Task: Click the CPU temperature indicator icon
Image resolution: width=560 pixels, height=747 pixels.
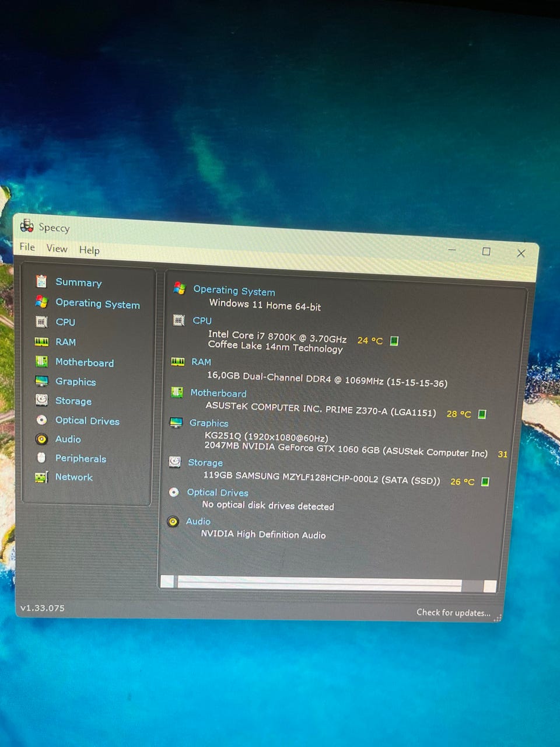Action: pyautogui.click(x=394, y=341)
